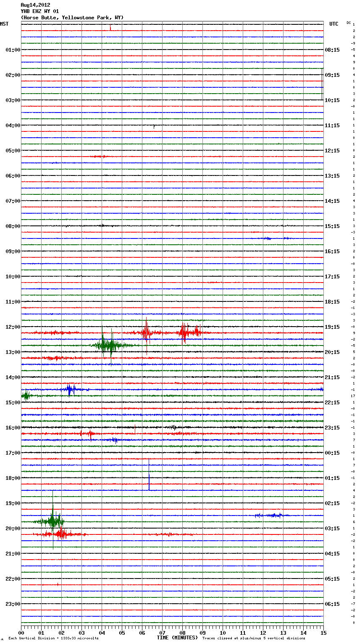Select the 23:00 MST time label
357x644 pixels.
click(13, 604)
